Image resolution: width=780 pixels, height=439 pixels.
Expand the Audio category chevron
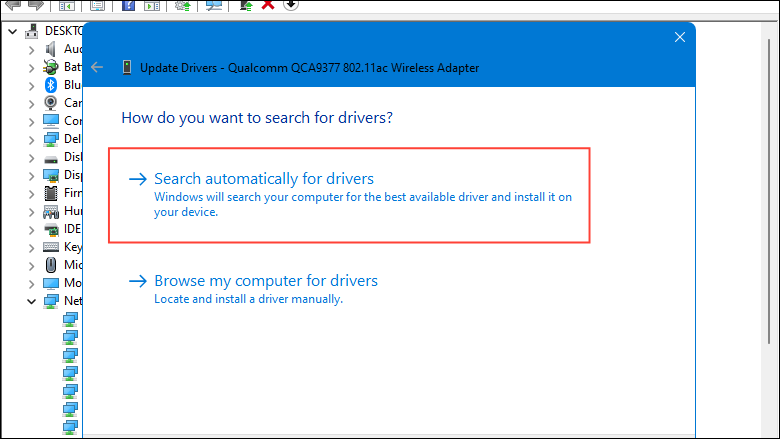pos(31,50)
